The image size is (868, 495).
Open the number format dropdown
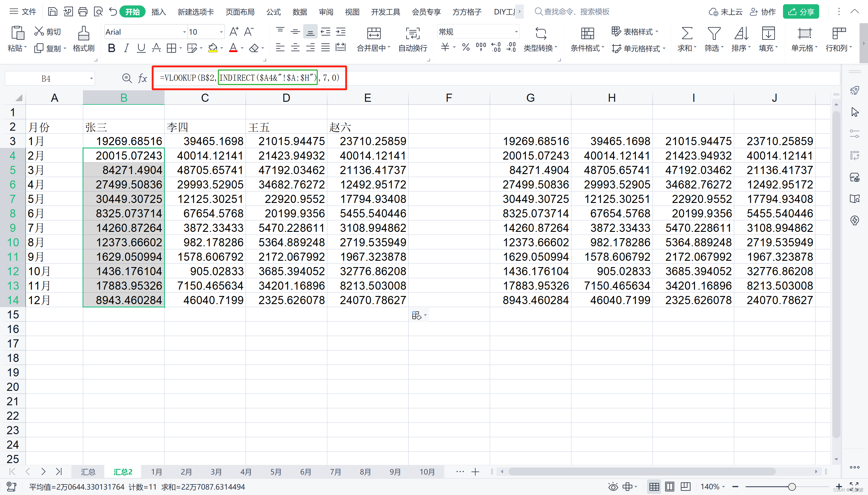pyautogui.click(x=516, y=32)
